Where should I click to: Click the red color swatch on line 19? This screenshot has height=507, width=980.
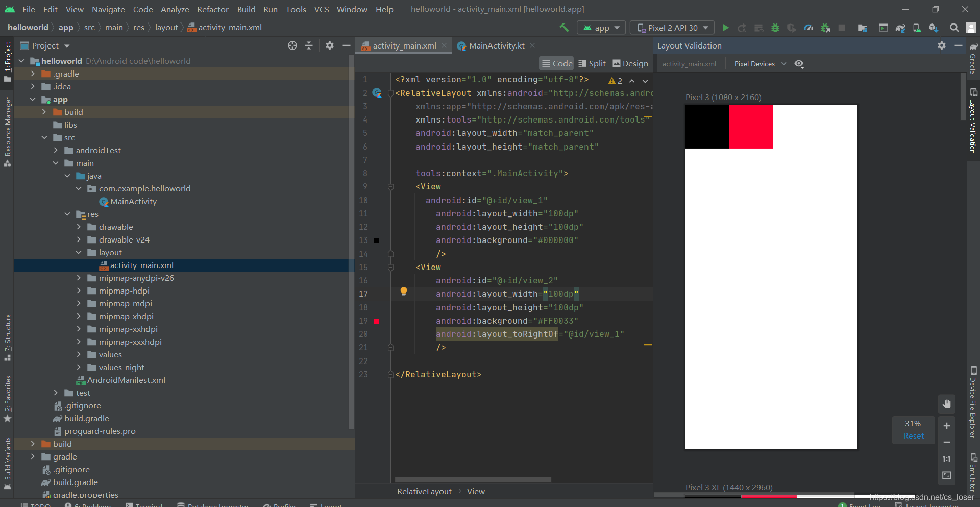coord(376,321)
